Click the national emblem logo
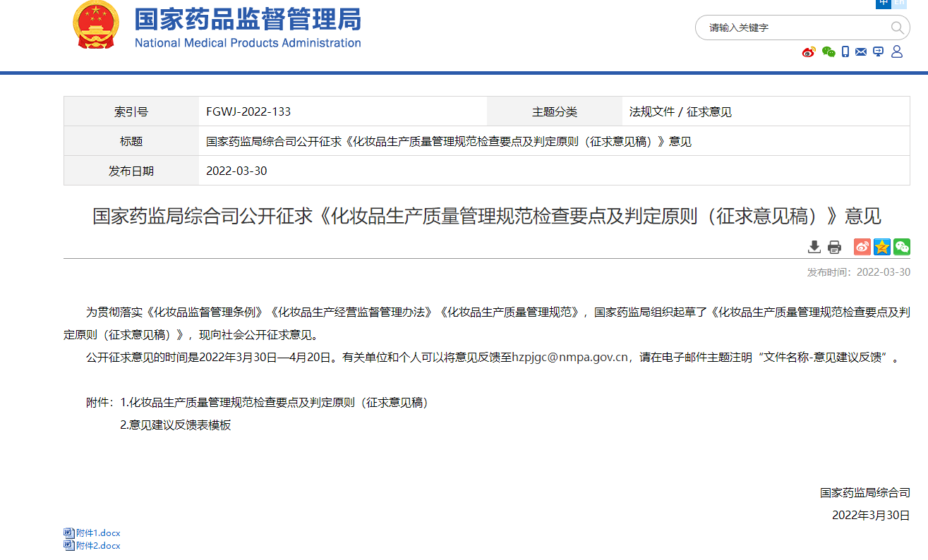This screenshot has height=560, width=928. coord(96,25)
